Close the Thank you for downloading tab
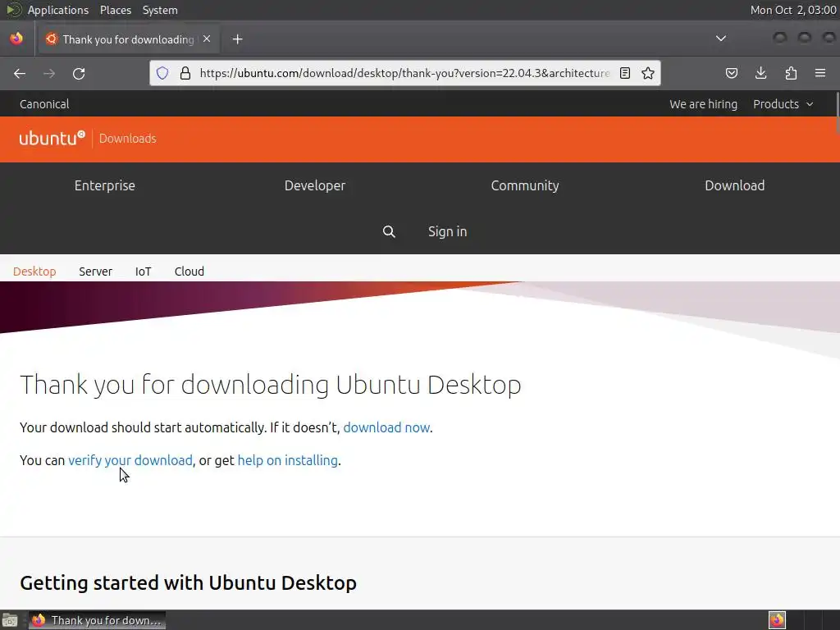The image size is (840, 630). pos(207,39)
